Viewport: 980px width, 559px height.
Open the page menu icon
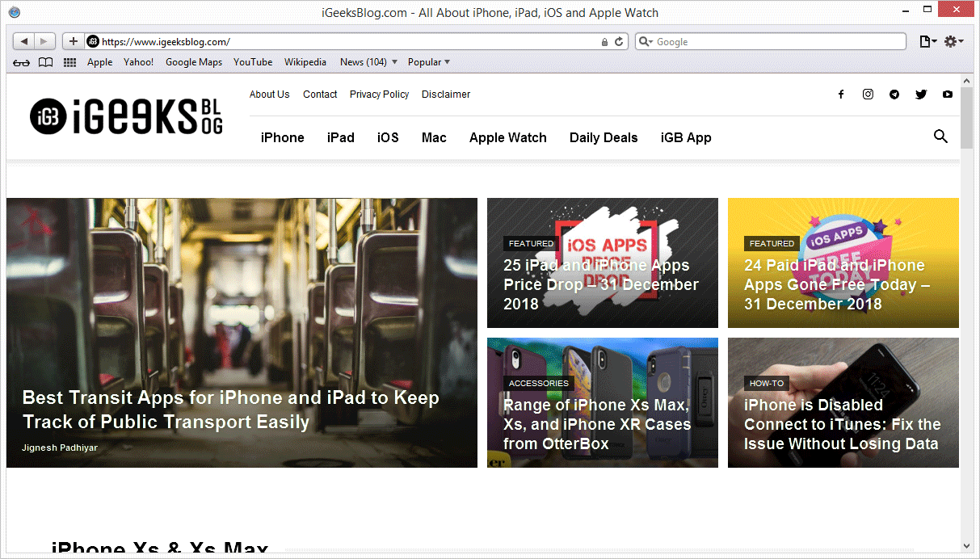point(928,41)
